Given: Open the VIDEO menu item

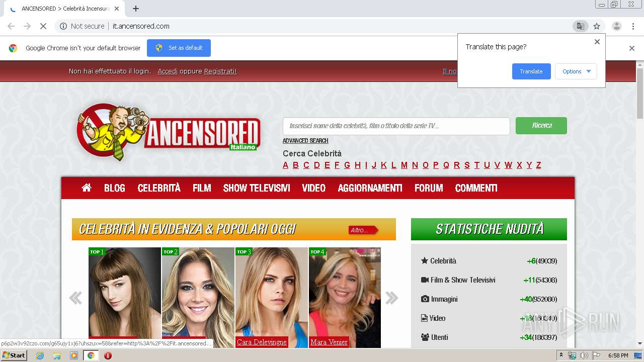Looking at the screenshot, I should click(x=314, y=188).
